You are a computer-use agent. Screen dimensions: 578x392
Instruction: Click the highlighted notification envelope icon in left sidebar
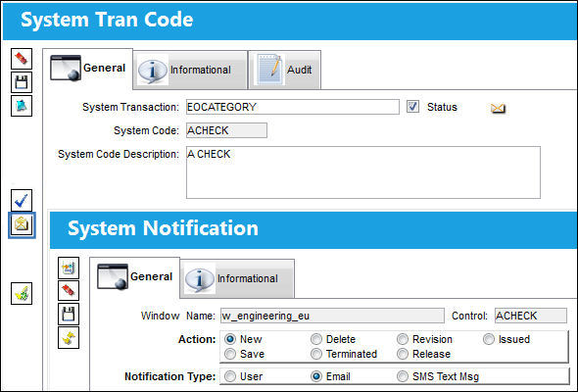[22, 225]
